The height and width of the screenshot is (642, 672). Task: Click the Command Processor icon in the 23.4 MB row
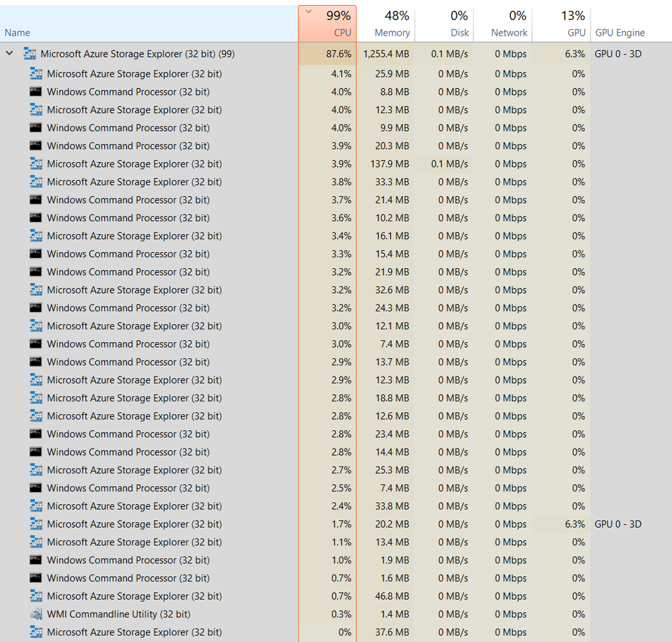click(36, 434)
